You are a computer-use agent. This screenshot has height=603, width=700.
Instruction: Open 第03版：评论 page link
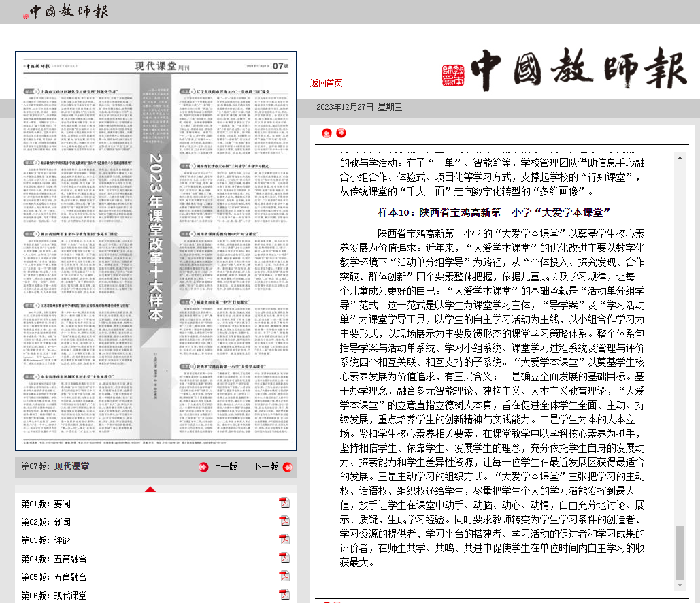46,540
